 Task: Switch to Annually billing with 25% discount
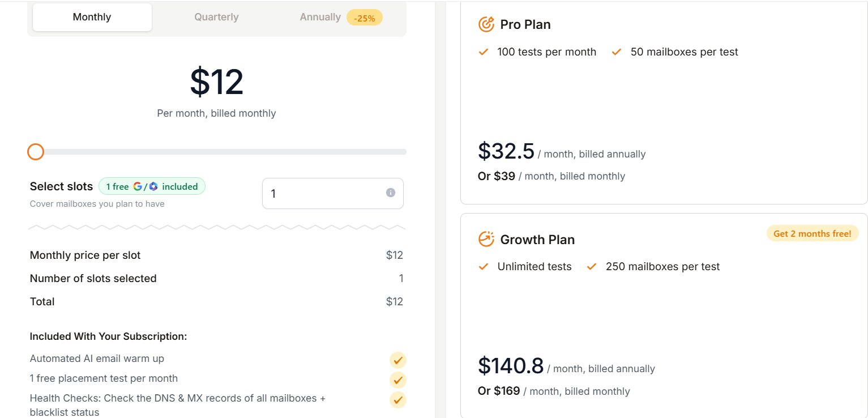click(x=320, y=16)
